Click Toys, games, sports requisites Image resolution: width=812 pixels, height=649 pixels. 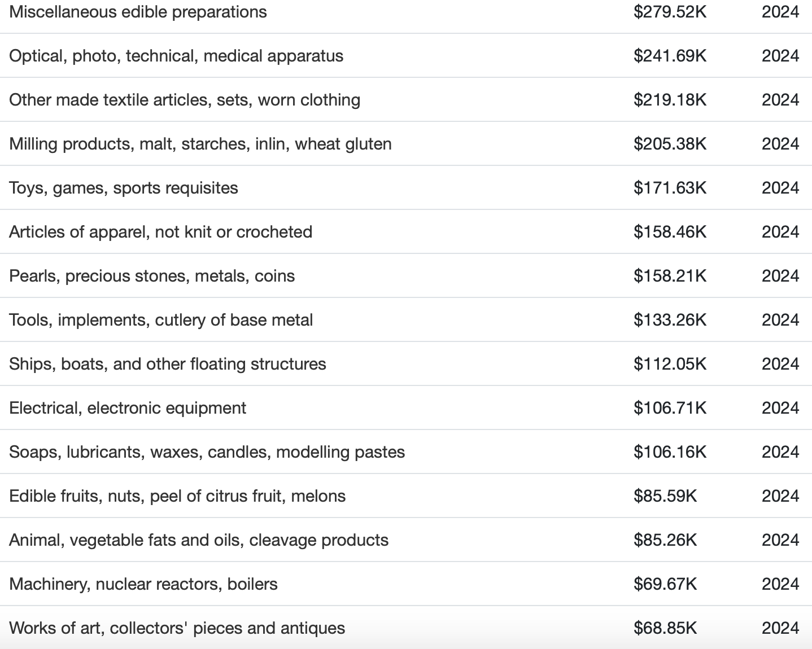124,188
